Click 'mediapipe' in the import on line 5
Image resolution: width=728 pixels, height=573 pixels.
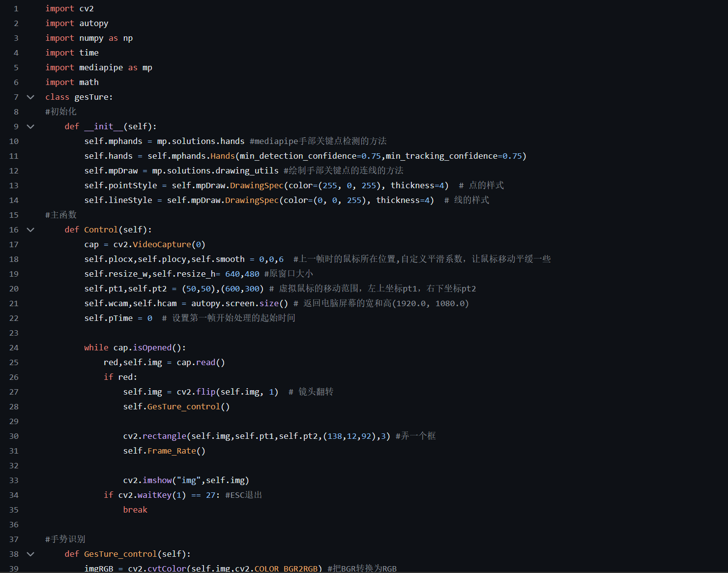pyautogui.click(x=101, y=67)
